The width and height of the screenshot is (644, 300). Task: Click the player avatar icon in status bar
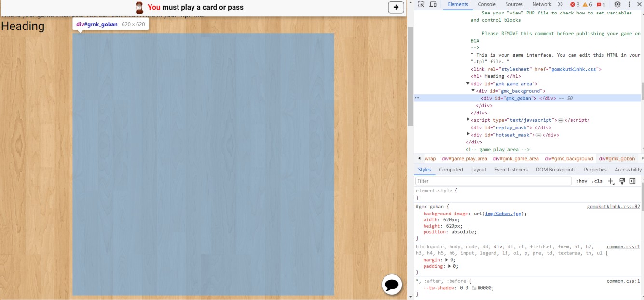point(139,7)
